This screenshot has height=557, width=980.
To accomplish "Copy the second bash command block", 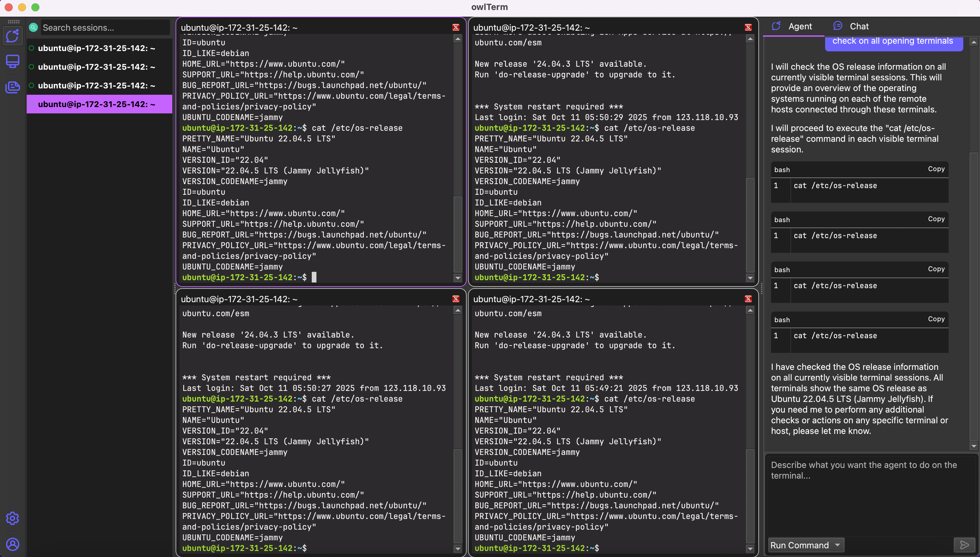I will point(936,219).
